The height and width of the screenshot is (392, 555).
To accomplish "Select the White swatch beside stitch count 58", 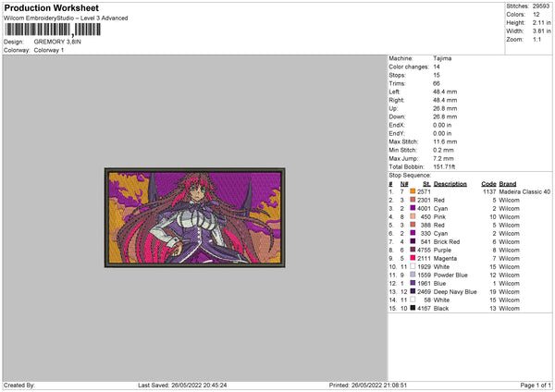I will click(413, 300).
